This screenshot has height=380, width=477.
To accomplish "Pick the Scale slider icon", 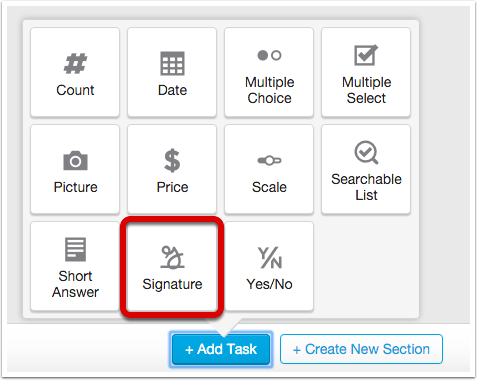I will [x=269, y=161].
